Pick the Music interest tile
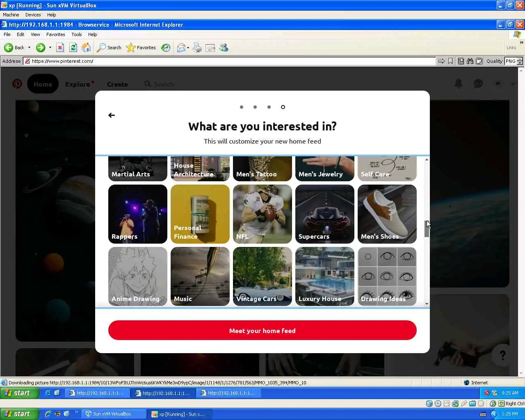The height and width of the screenshot is (420, 525). click(200, 276)
